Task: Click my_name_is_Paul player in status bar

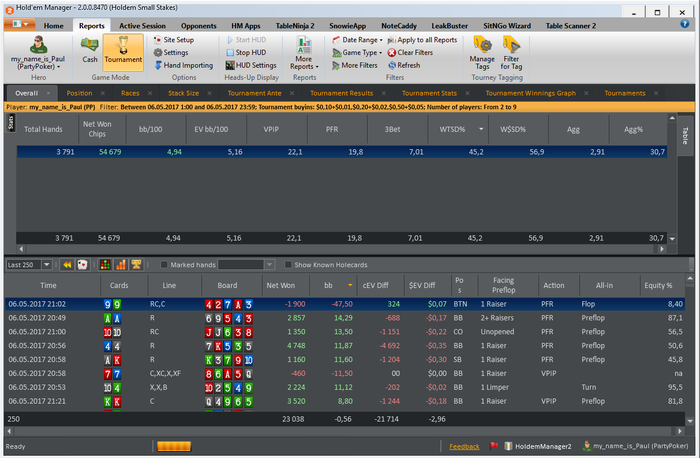Action: 636,446
